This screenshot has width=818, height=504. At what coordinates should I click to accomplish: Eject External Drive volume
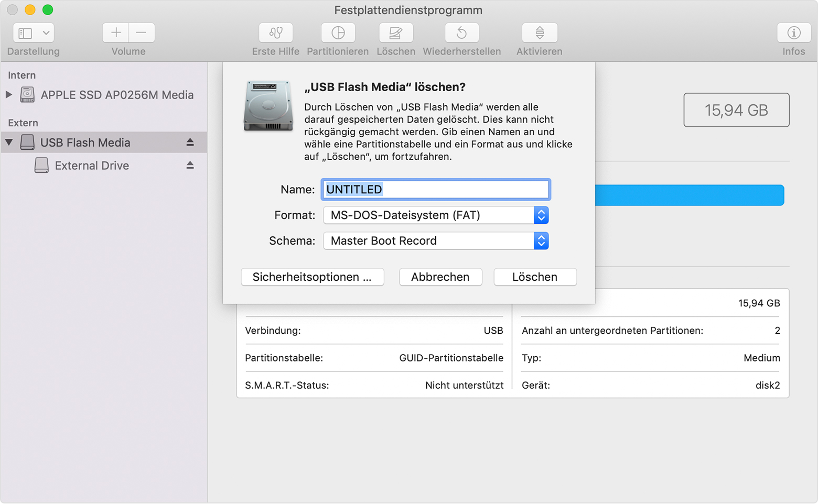point(190,166)
